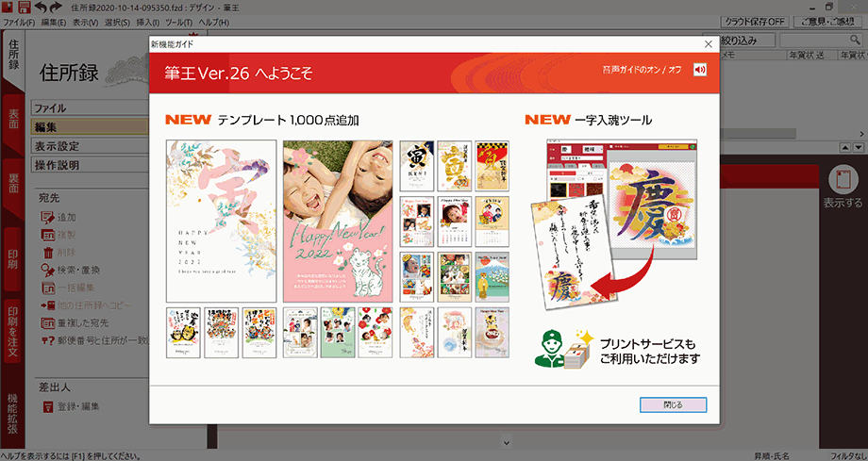Image resolution: width=868 pixels, height=461 pixels.
Task: Click the フィルタなし status bar entry
Action: pyautogui.click(x=848, y=456)
